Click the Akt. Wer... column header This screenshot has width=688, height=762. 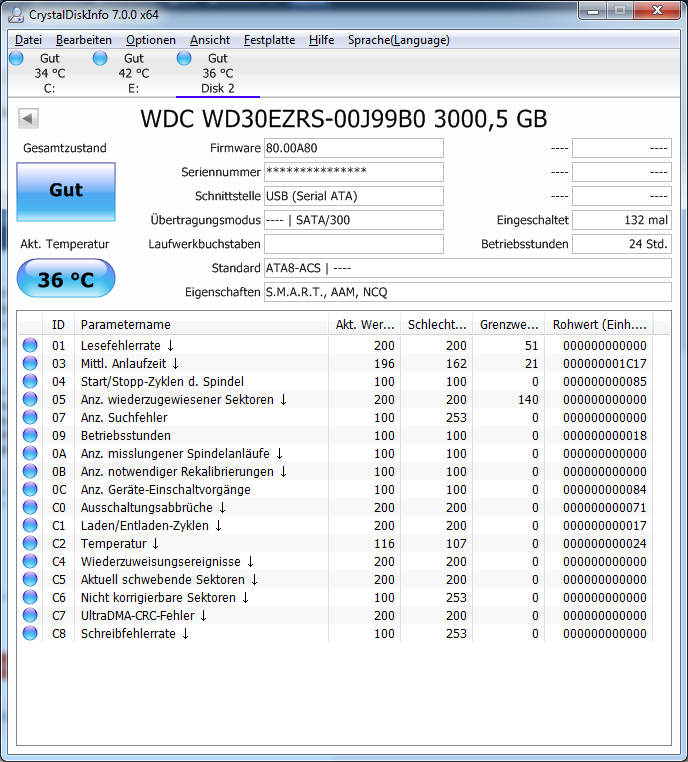click(364, 324)
